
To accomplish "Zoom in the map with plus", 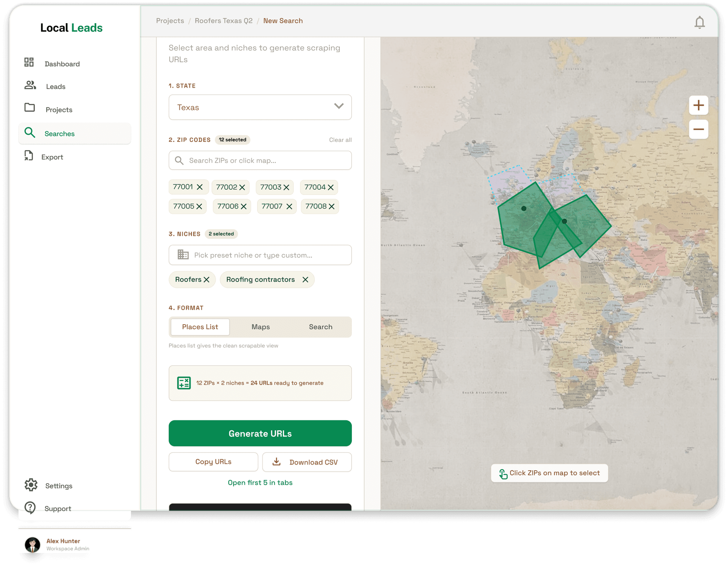I will pos(698,105).
